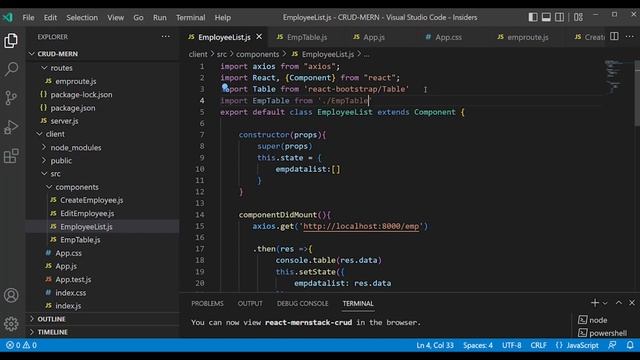The height and width of the screenshot is (360, 640).
Task: Click the feedback icon in status bar
Action: click(x=612, y=345)
